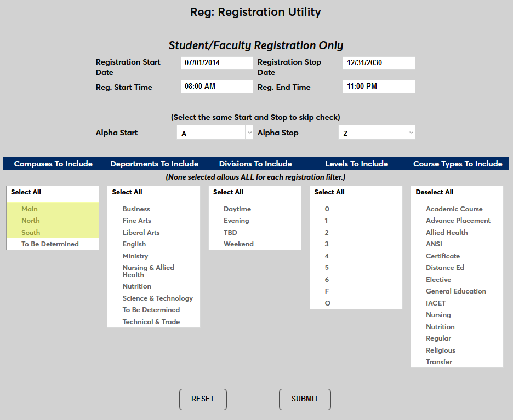The height and width of the screenshot is (420, 513).
Task: Select the Distance Ed course type
Action: click(445, 267)
